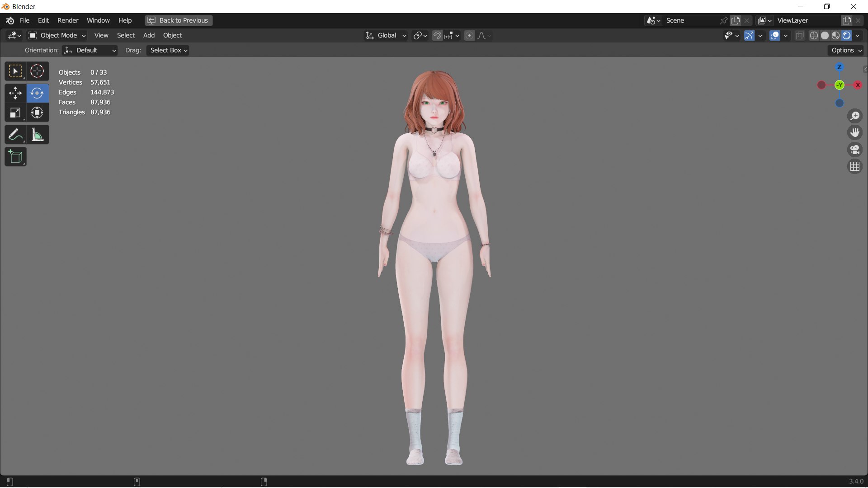Select the Add Cube tool
Image resolution: width=868 pixels, height=488 pixels.
click(x=15, y=157)
